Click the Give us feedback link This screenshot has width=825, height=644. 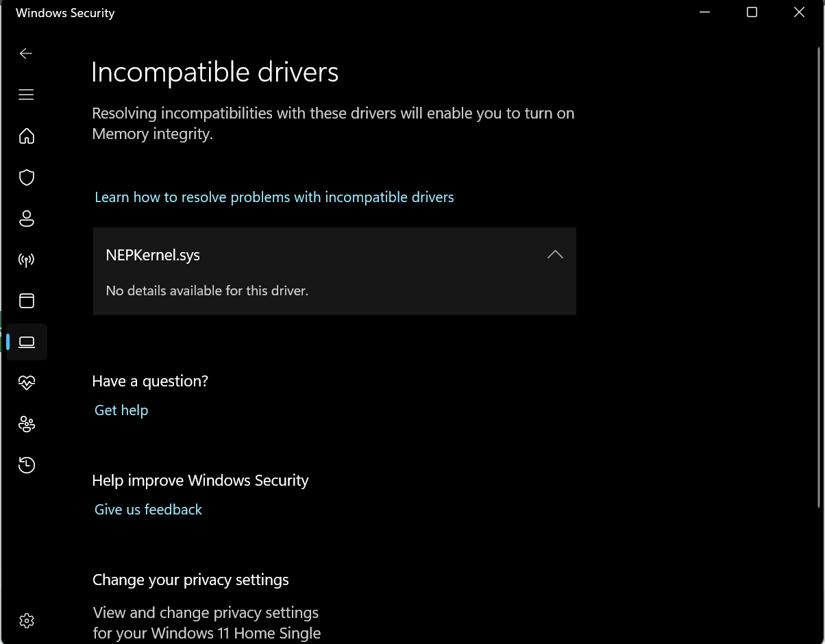(148, 510)
